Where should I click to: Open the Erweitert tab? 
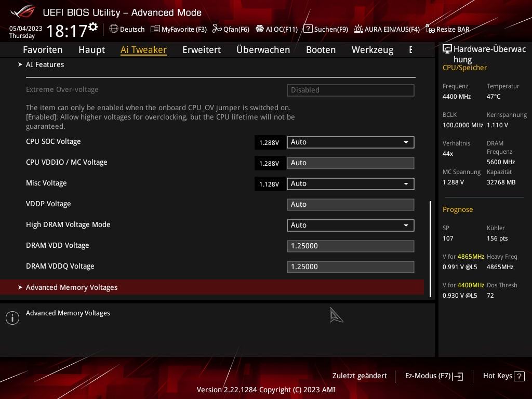click(x=202, y=50)
